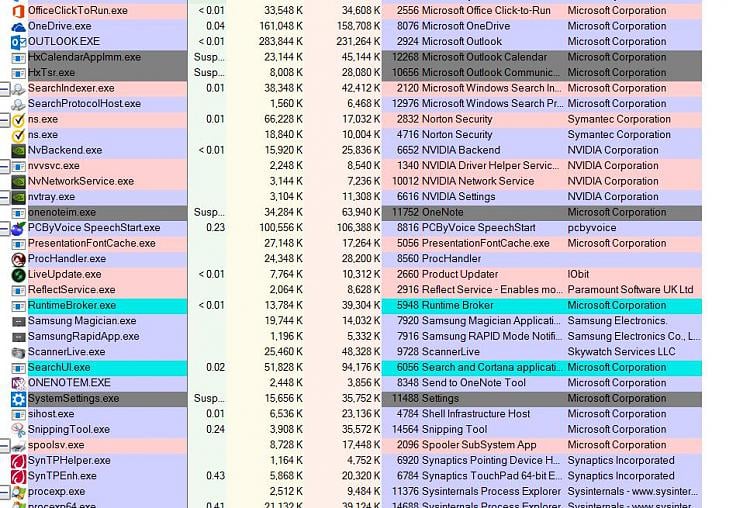This screenshot has height=508, width=750.
Task: Click description 'Shell Infrastructure Host'
Action: tap(476, 414)
